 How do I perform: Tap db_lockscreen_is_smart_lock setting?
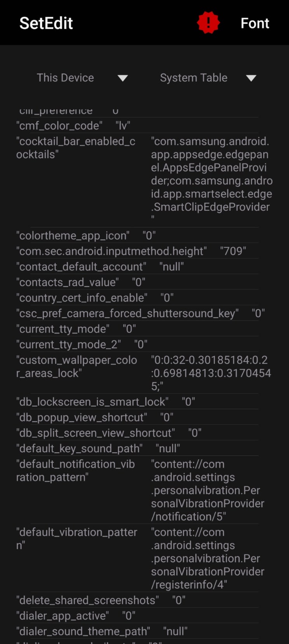[105, 402]
